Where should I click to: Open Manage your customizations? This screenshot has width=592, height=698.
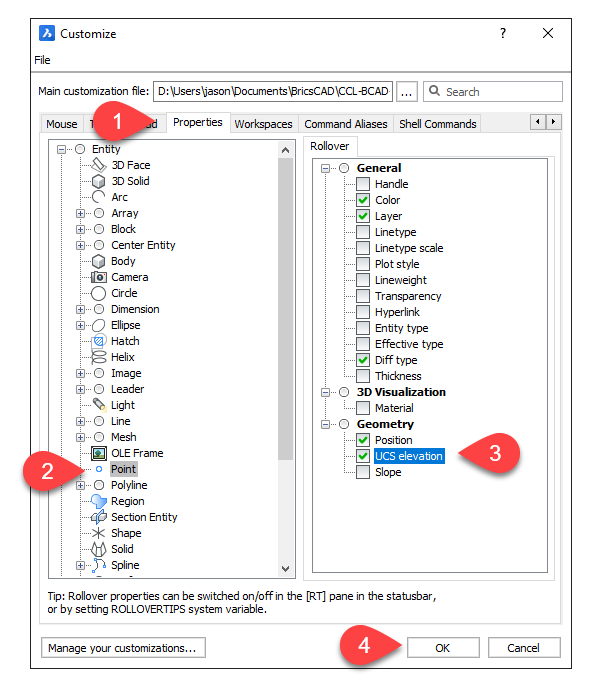coord(123,648)
